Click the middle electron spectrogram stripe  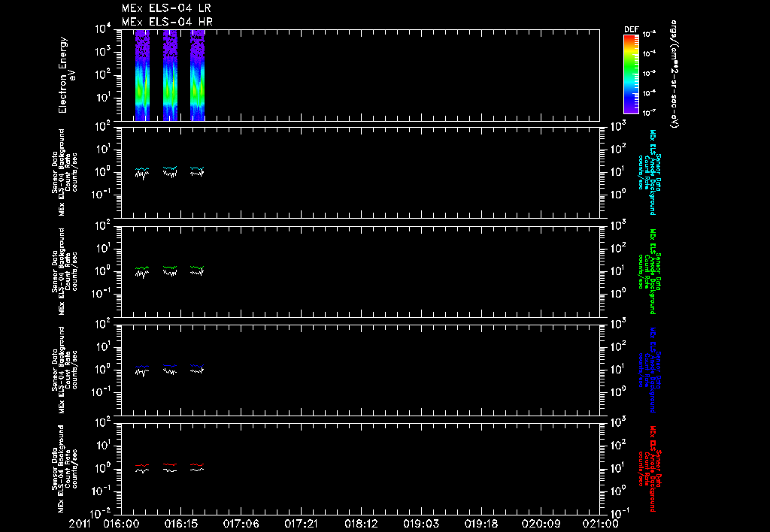tap(170, 75)
